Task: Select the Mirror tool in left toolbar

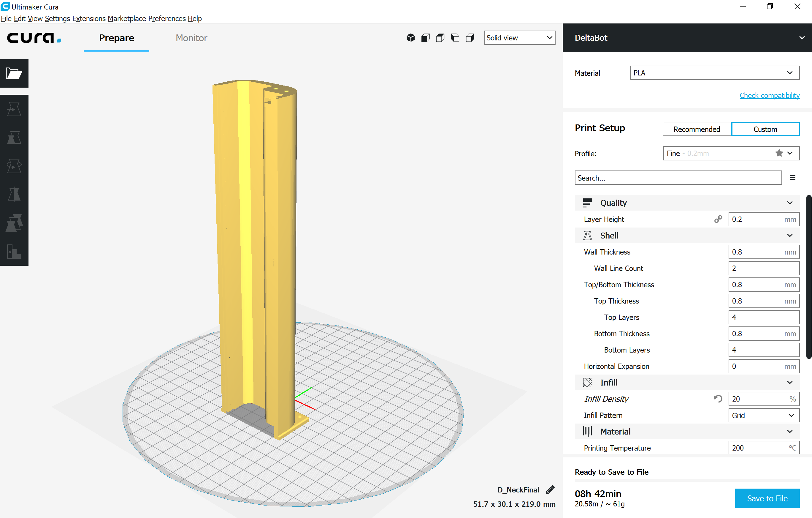Action: coord(14,194)
